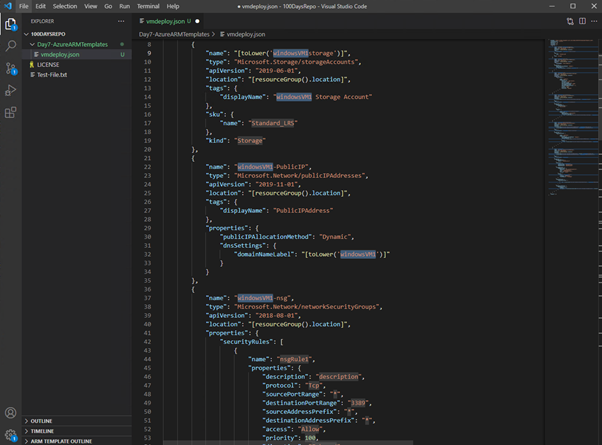Click the Split Editor Right icon

pyautogui.click(x=583, y=20)
